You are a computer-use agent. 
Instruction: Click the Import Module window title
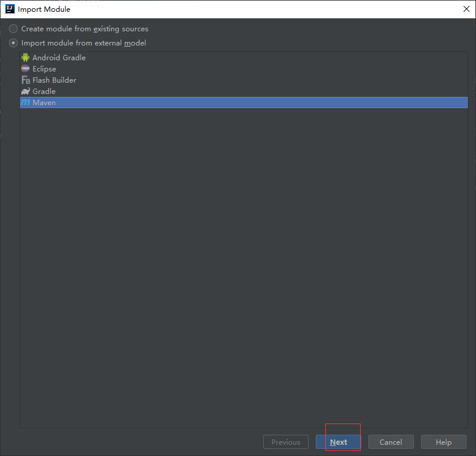pos(44,9)
